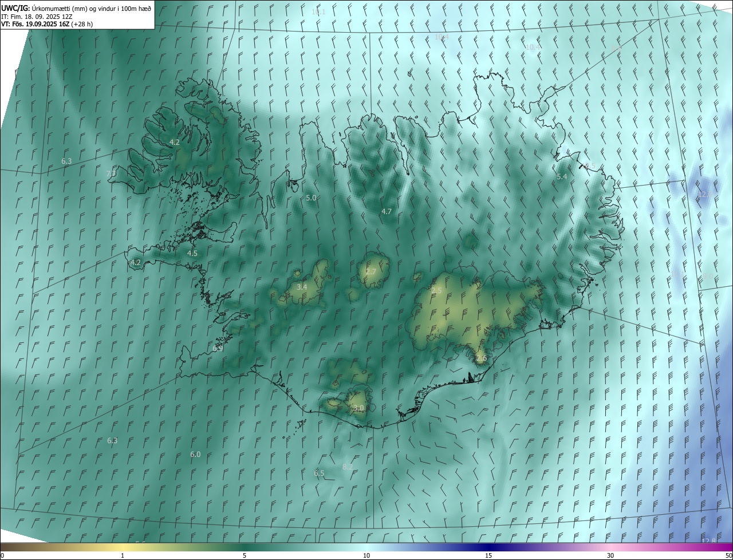Click the color scale tick labeled 0
Viewport: 733px width, 560px height.
pyautogui.click(x=2, y=555)
